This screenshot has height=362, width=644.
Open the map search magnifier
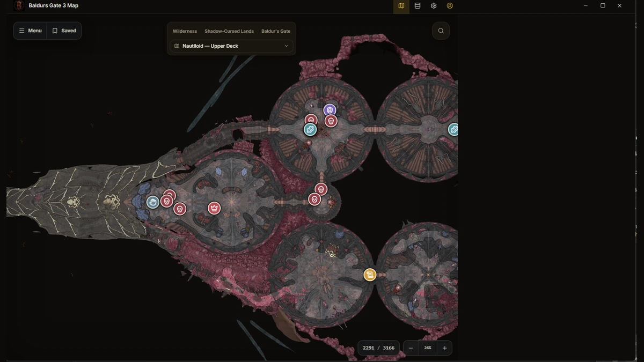click(441, 31)
